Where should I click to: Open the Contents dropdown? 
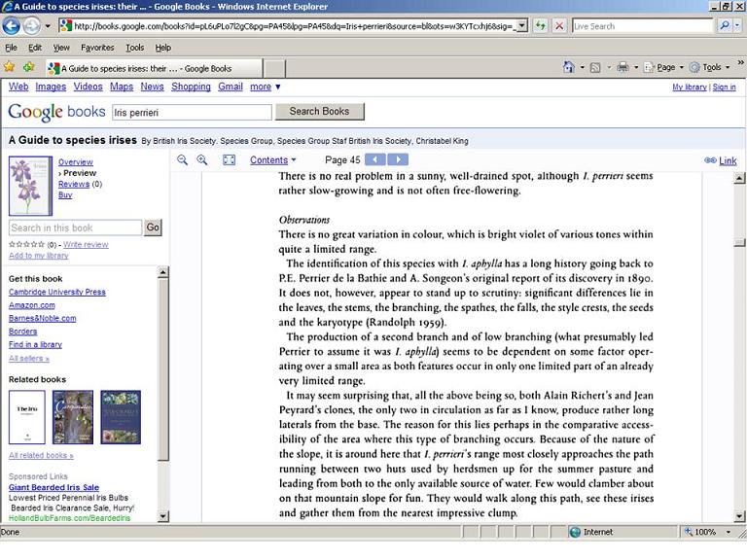pyautogui.click(x=272, y=160)
